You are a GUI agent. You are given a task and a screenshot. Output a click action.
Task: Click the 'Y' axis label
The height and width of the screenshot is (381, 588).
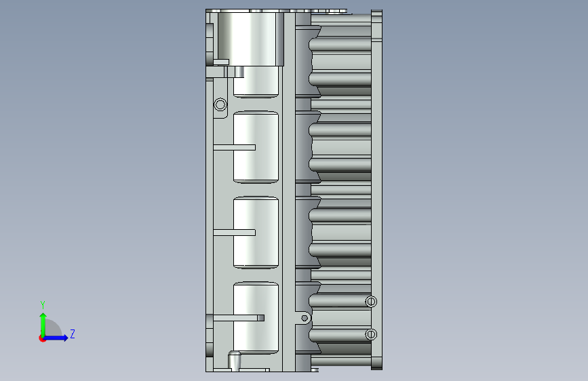(x=43, y=305)
